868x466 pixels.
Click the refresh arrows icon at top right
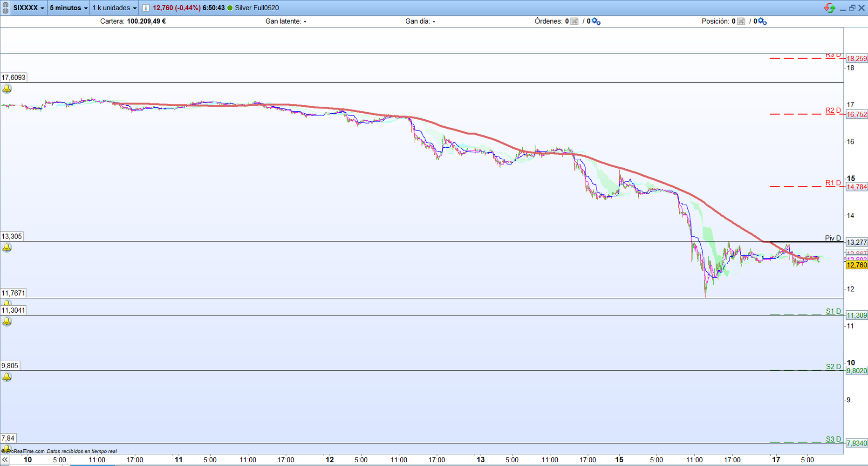tap(830, 8)
